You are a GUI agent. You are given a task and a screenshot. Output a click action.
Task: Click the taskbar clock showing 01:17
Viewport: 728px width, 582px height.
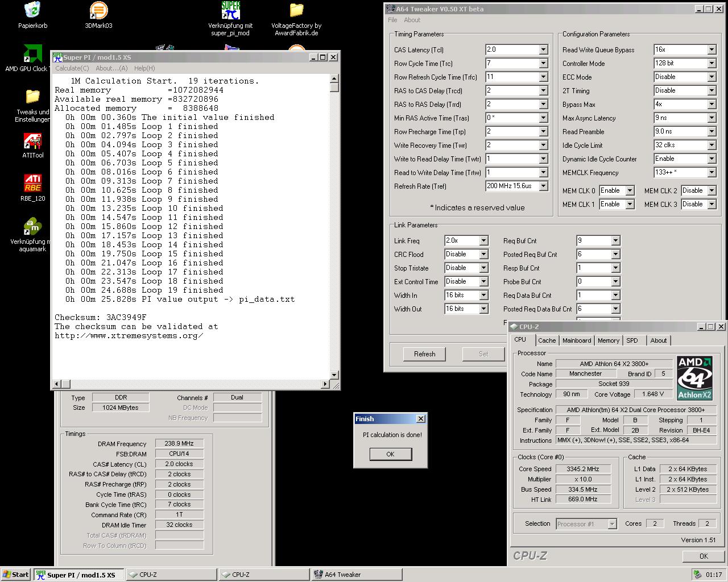[714, 575]
